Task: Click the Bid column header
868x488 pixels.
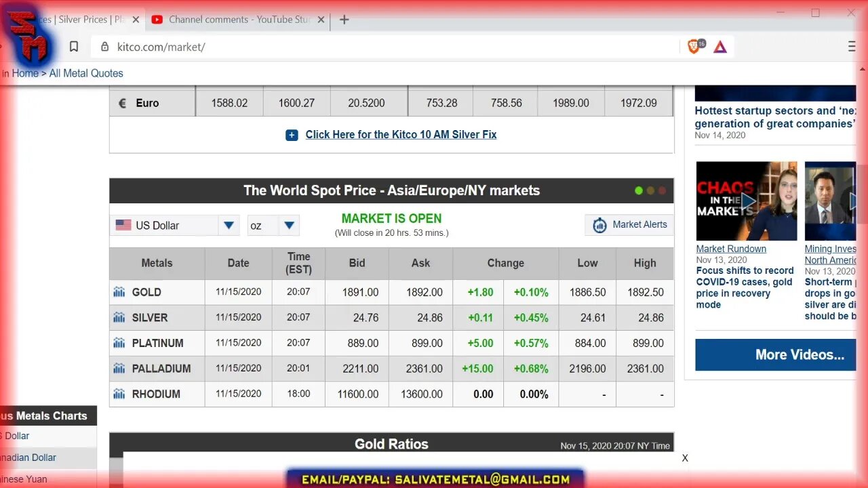Action: click(x=357, y=263)
